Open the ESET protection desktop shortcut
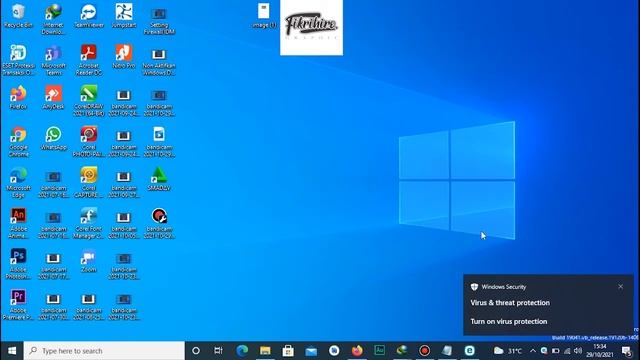Image resolution: width=640 pixels, height=360 pixels. click(x=18, y=60)
